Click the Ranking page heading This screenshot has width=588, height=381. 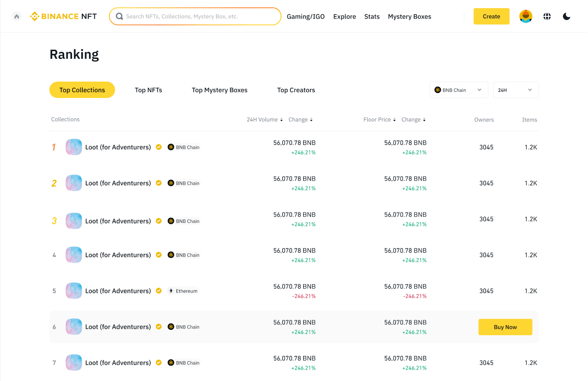click(x=74, y=54)
